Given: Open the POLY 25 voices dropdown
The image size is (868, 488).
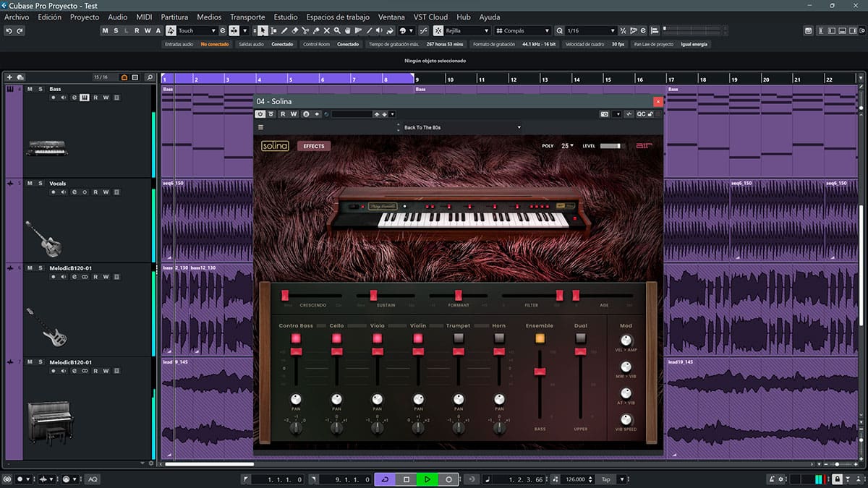Looking at the screenshot, I should coord(567,146).
